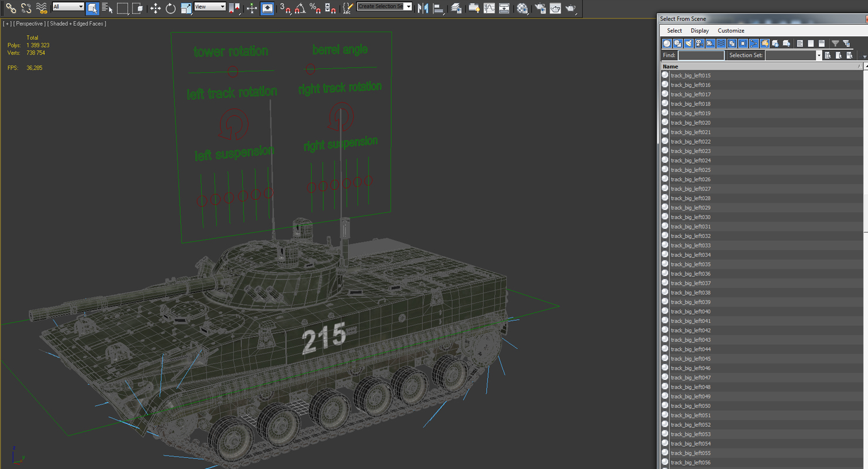Click the Select All icon beside Selection Set
Image resolution: width=868 pixels, height=469 pixels.
[x=828, y=55]
